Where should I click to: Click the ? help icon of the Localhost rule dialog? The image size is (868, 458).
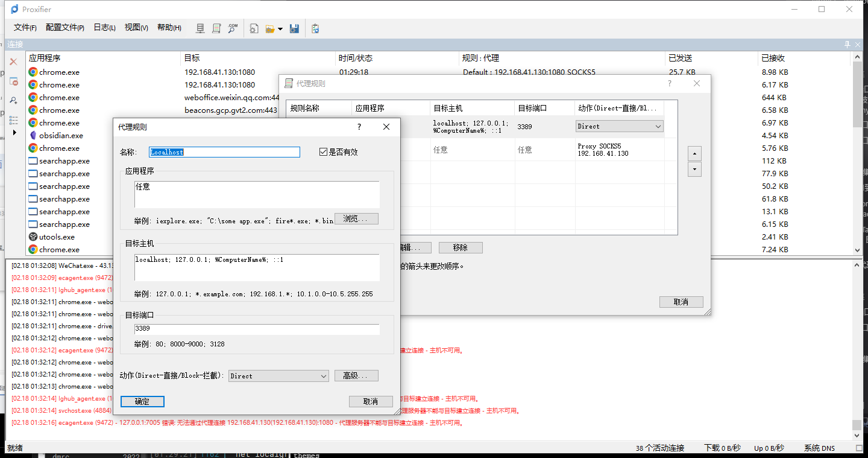(x=359, y=127)
